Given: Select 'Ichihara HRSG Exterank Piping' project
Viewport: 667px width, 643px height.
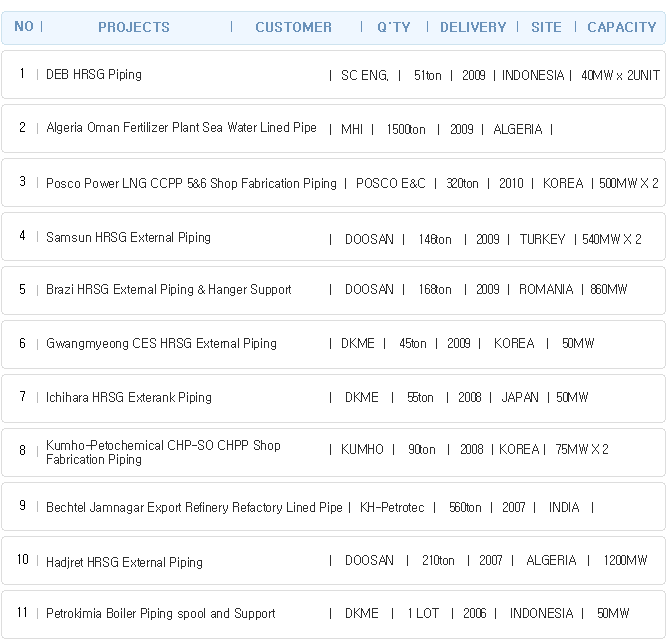Looking at the screenshot, I should pyautogui.click(x=128, y=398).
